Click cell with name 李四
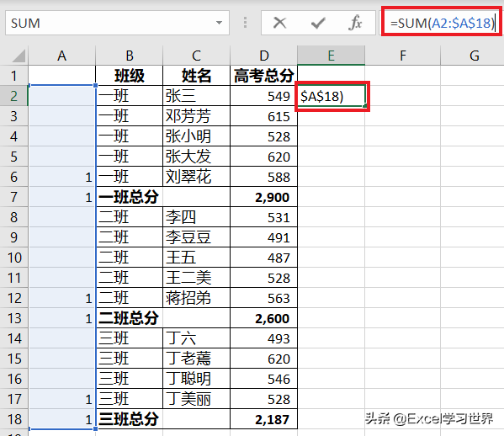The image size is (504, 436). pos(196,217)
